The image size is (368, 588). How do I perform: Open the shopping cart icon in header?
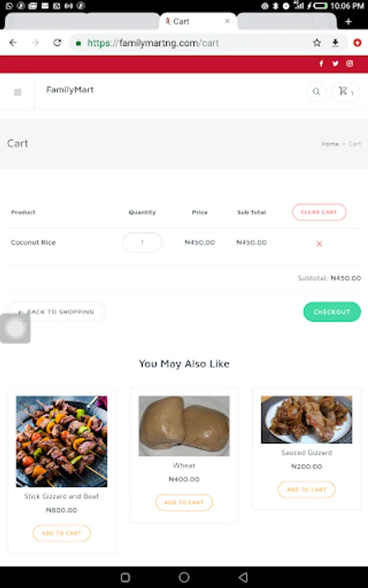[346, 91]
